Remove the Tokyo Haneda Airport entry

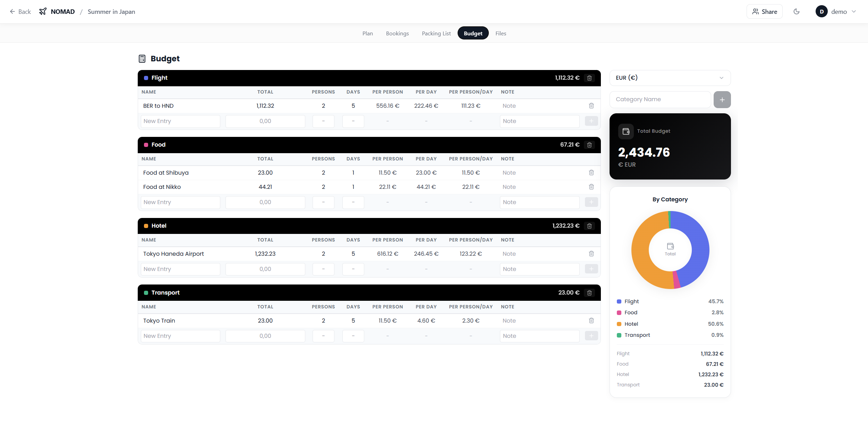click(591, 254)
